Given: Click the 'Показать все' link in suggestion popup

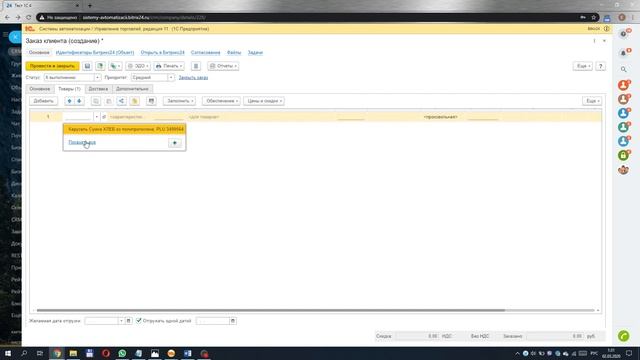Looking at the screenshot, I should pyautogui.click(x=82, y=142).
